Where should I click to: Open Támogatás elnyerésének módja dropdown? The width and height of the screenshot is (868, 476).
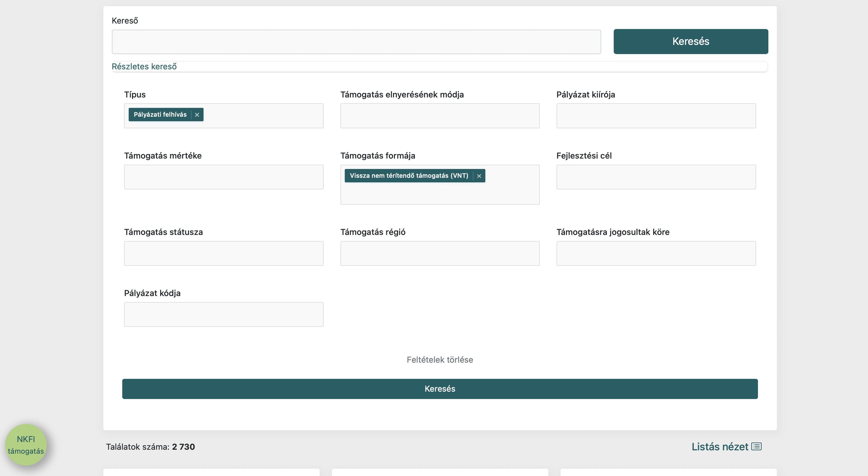click(x=440, y=115)
